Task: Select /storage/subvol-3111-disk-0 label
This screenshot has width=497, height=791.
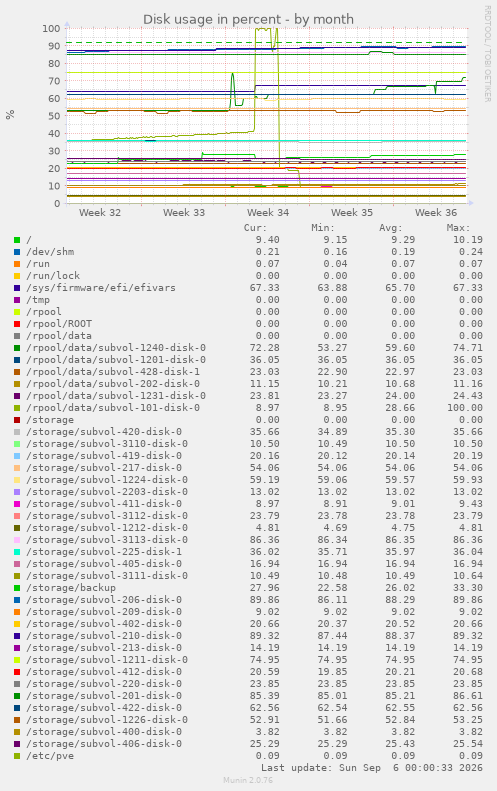Action: pyautogui.click(x=107, y=576)
